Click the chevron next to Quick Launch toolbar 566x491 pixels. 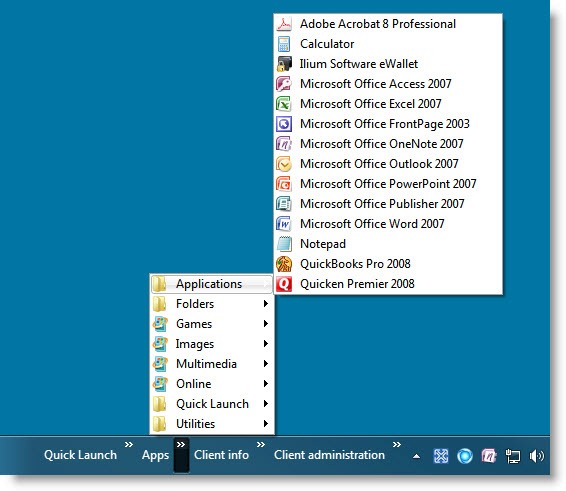click(129, 445)
